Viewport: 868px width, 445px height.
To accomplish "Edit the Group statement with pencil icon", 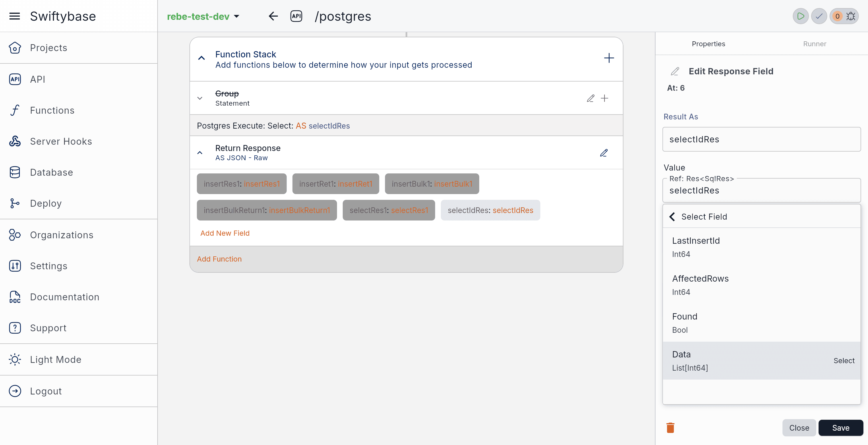I will (591, 98).
